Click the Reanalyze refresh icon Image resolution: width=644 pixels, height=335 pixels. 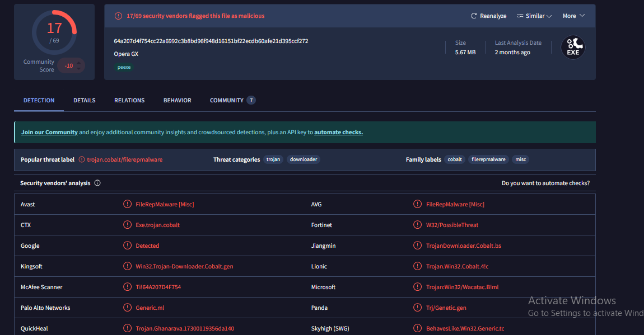point(474,16)
